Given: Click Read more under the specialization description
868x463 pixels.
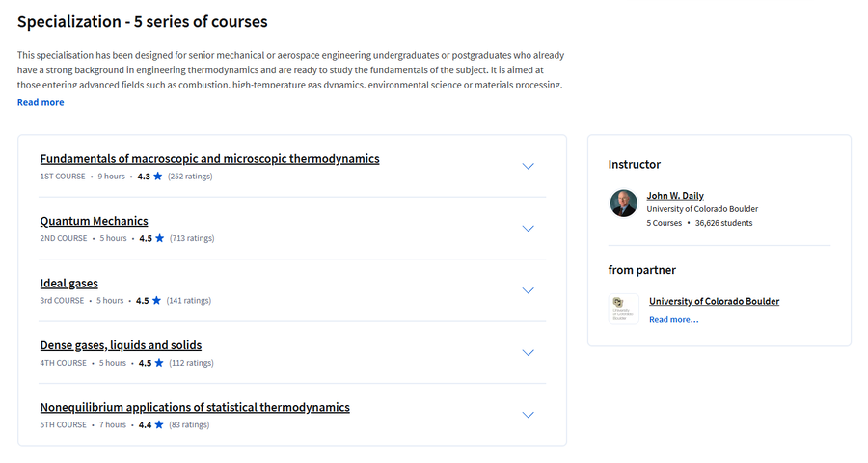Looking at the screenshot, I should click(x=41, y=102).
